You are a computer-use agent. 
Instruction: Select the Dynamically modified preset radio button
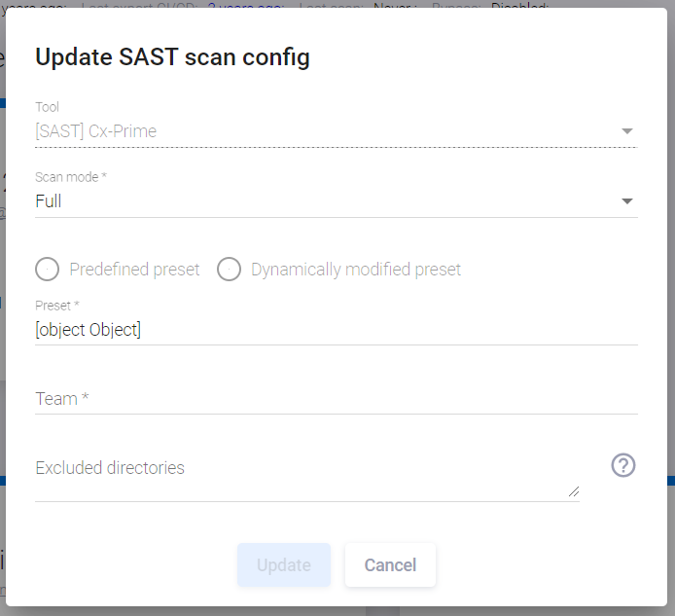[229, 270]
